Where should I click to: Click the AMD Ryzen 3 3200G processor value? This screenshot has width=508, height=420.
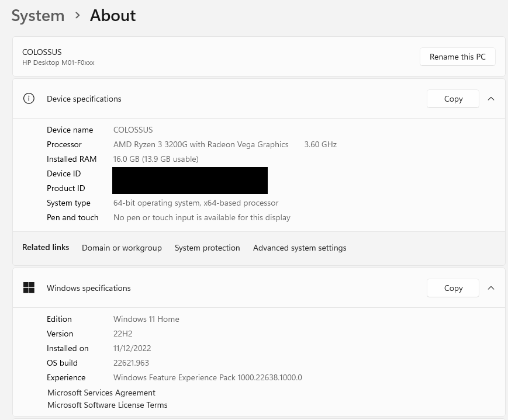[201, 144]
